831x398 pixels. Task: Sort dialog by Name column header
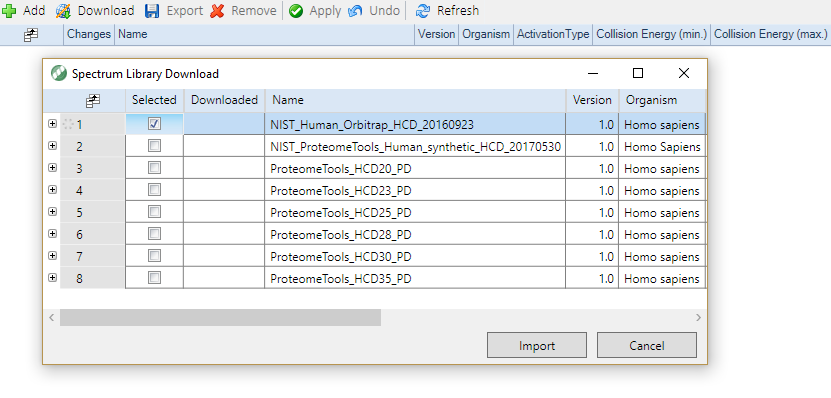[x=416, y=100]
